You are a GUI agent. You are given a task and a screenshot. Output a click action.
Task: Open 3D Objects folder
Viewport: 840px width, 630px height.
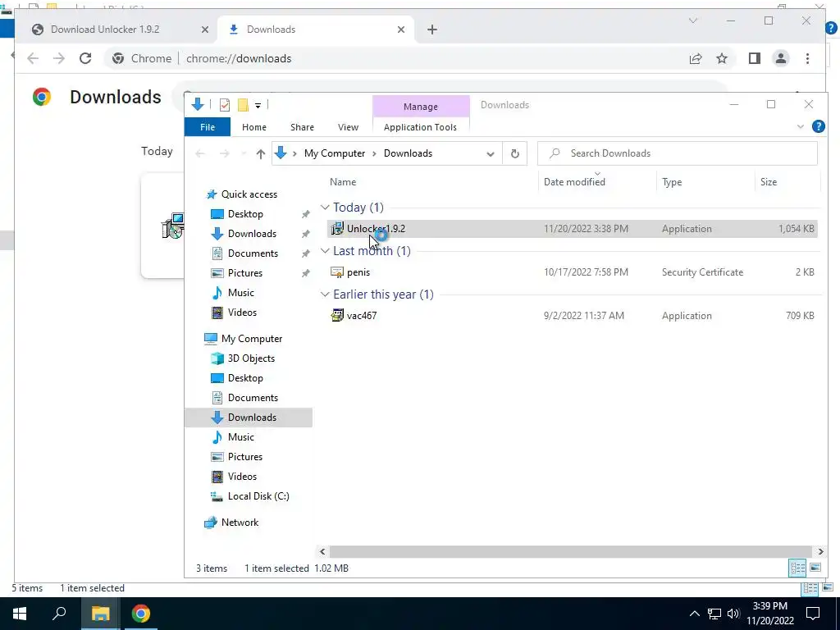pyautogui.click(x=251, y=358)
